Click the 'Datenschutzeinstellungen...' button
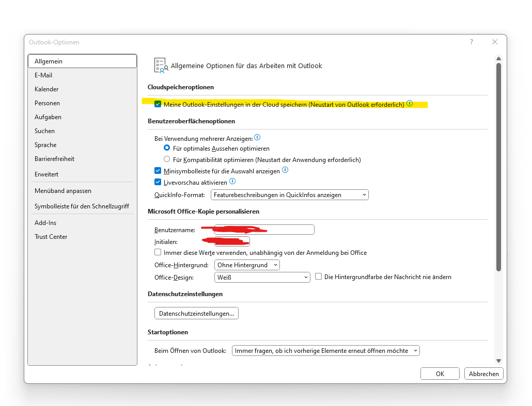This screenshot has width=532, height=406. 196,314
